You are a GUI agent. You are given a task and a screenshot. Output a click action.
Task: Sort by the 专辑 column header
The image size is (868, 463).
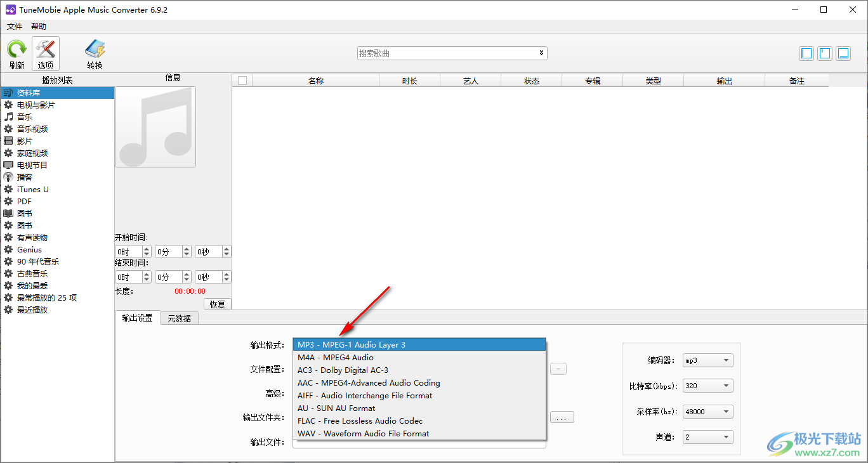[593, 81]
